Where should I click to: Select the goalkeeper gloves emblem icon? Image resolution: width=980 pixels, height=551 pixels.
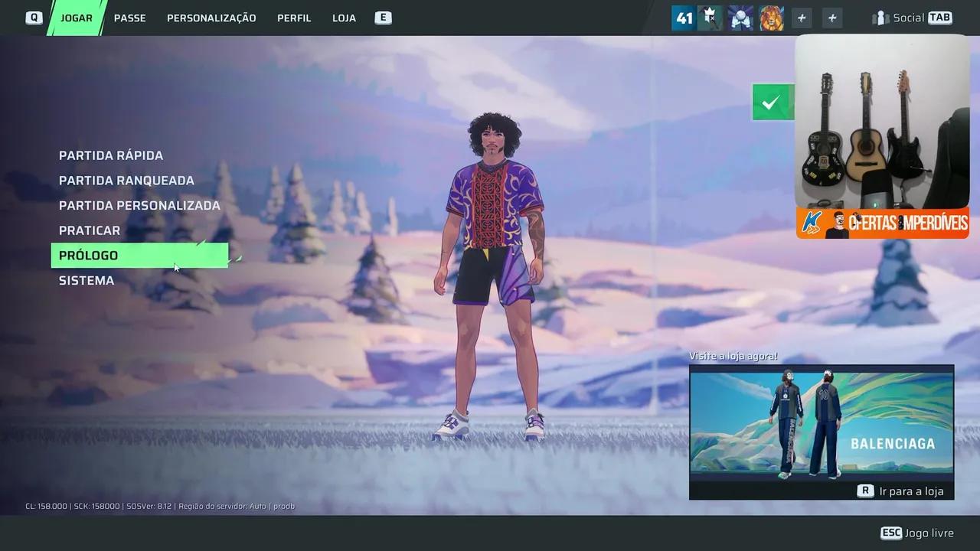click(x=739, y=17)
